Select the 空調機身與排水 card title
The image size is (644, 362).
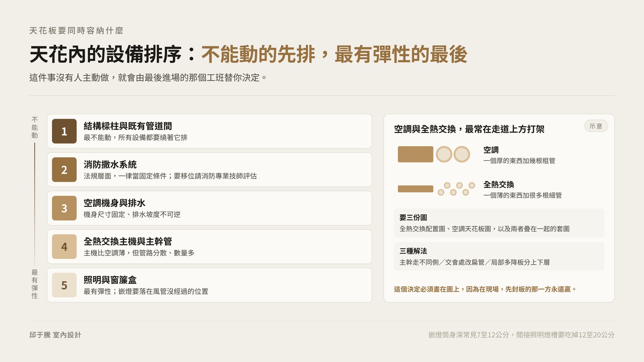tap(114, 203)
